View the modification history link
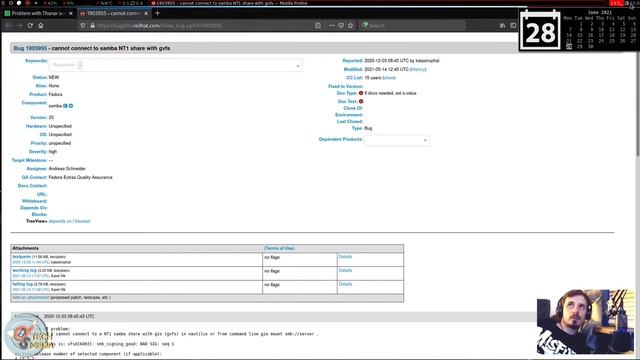 point(418,69)
